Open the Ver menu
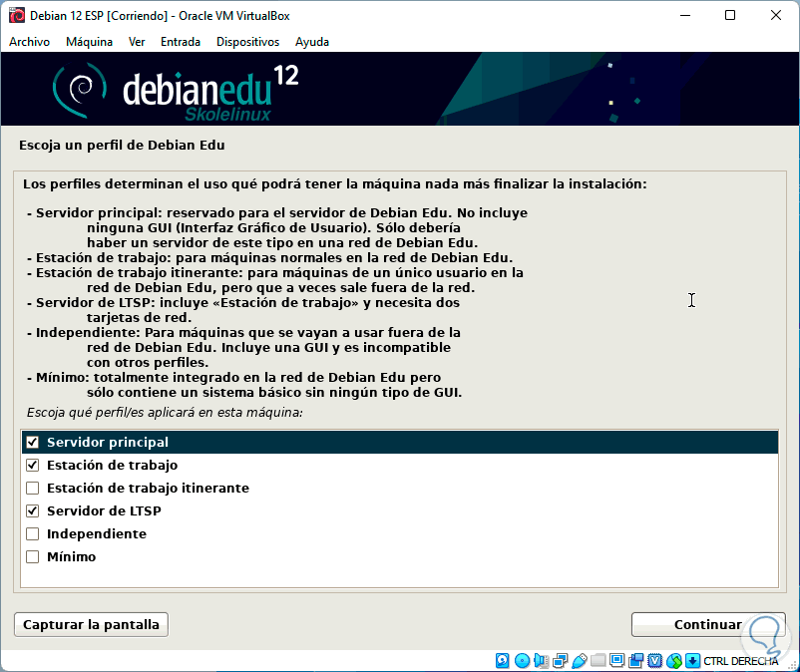The height and width of the screenshot is (672, 800). [x=137, y=42]
